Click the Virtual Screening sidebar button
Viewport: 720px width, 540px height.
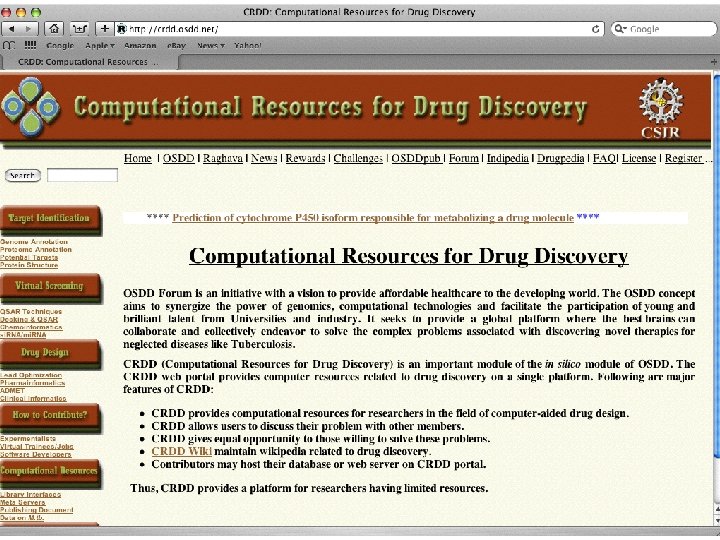(x=51, y=287)
